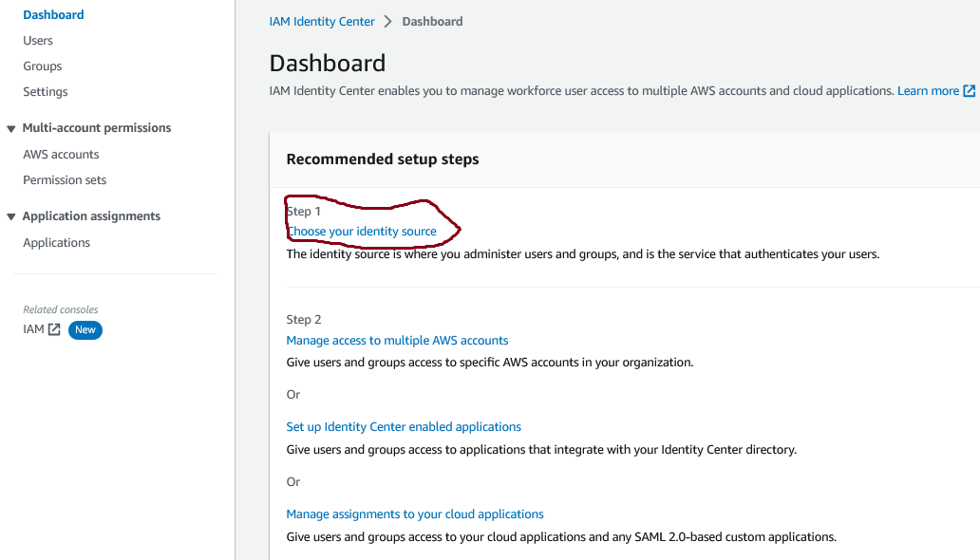Click Manage assignments to your cloud applications

(415, 514)
